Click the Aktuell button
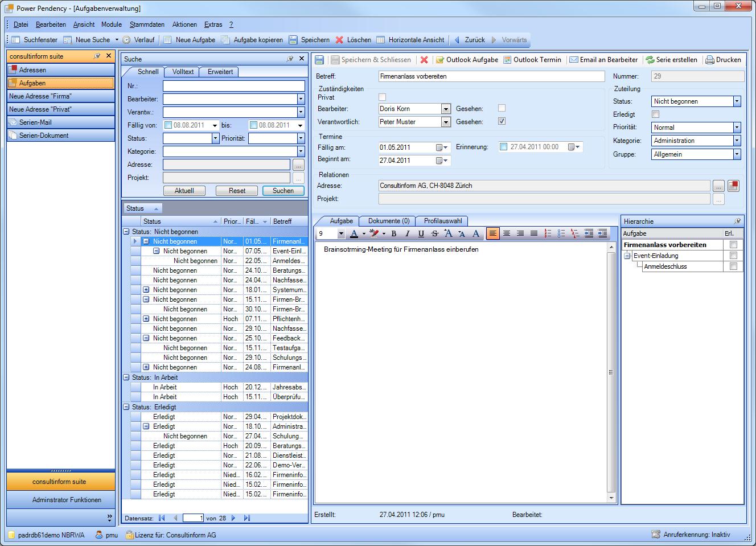 point(184,191)
